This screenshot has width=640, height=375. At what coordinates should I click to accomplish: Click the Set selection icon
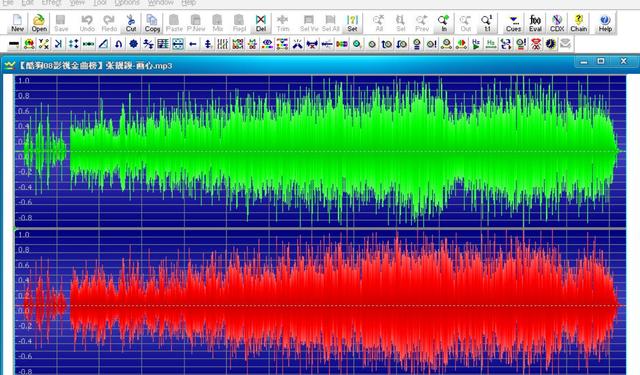[352, 23]
